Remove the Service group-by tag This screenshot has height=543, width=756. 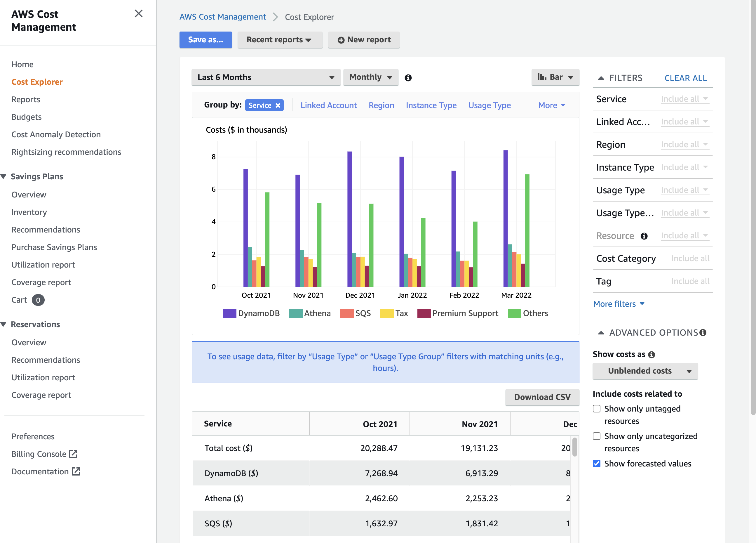tap(278, 105)
